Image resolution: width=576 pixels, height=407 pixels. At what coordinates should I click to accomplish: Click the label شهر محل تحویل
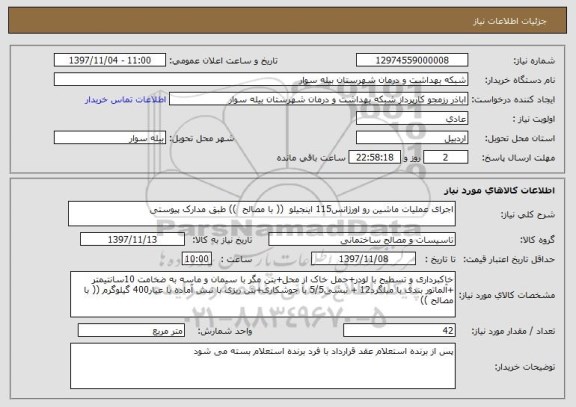(202, 138)
